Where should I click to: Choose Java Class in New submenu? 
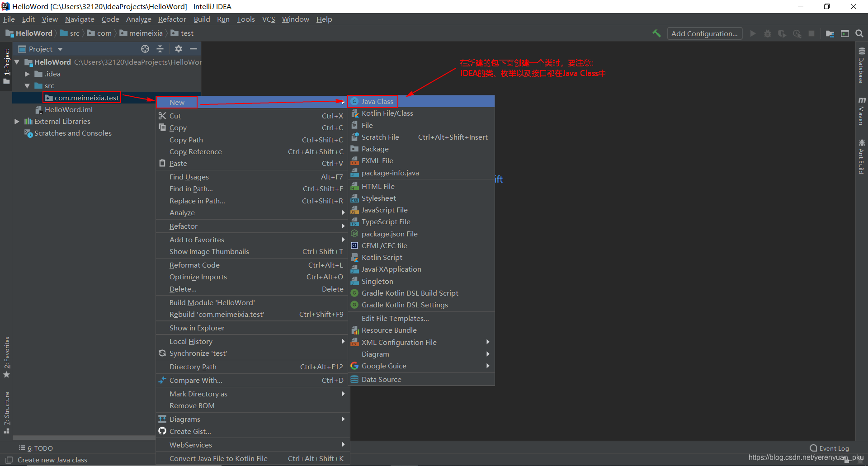pos(421,101)
